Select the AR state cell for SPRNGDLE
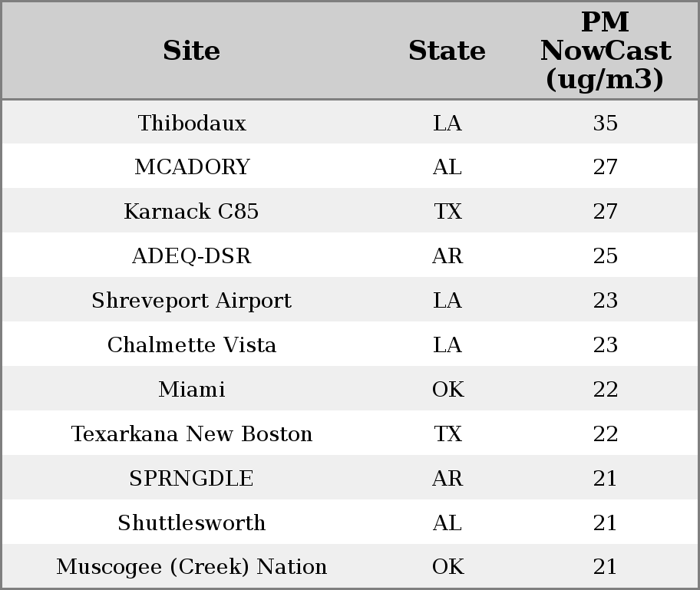 447,479
